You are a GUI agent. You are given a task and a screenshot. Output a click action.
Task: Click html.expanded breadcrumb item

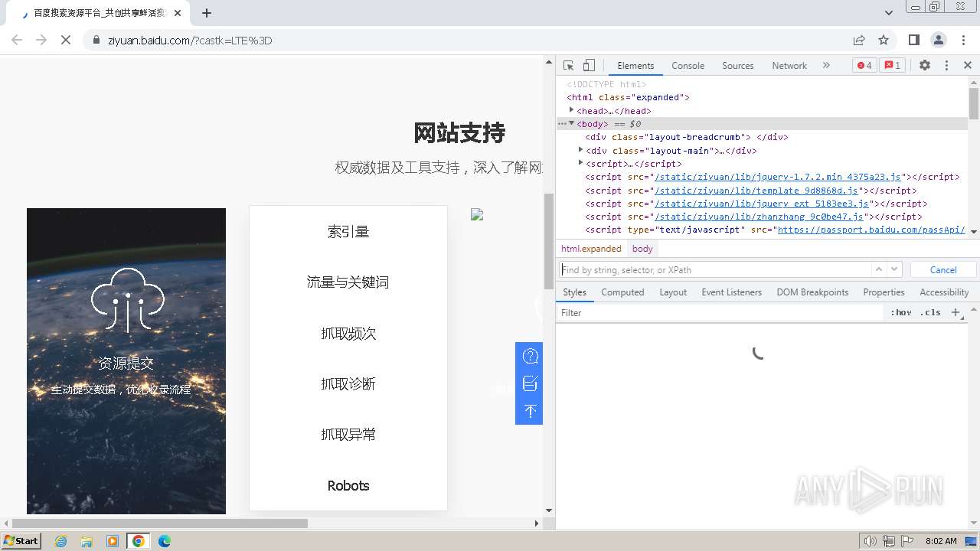coord(591,249)
